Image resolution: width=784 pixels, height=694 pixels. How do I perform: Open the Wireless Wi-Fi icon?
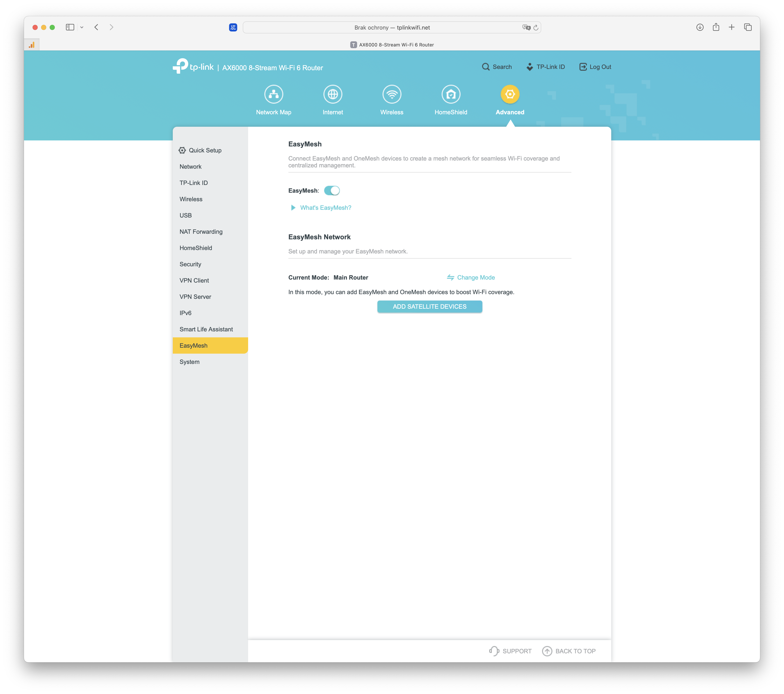[x=392, y=94]
